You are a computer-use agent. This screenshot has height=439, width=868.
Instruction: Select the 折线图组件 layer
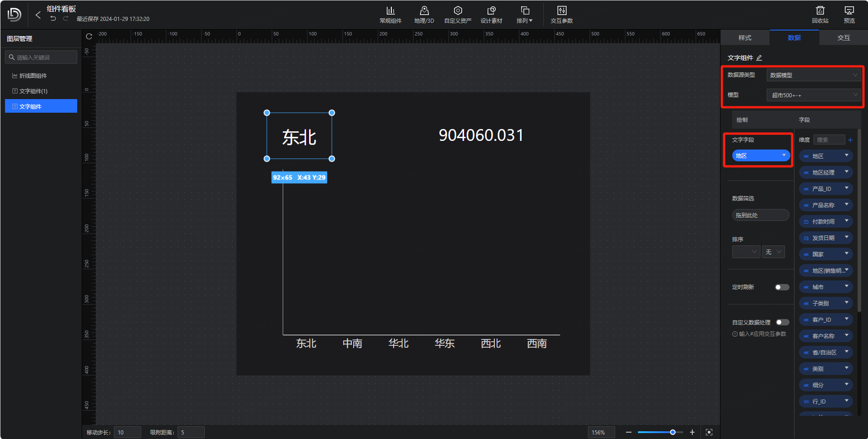[33, 76]
